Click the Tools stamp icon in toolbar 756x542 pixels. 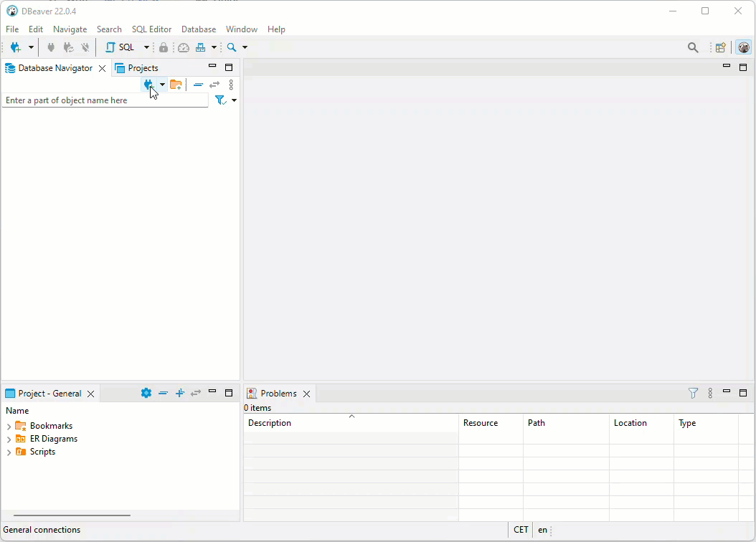201,47
